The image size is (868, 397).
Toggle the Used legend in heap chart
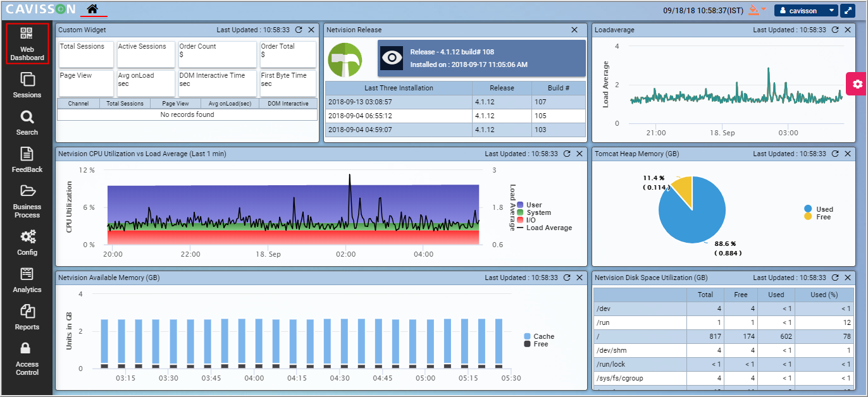click(819, 209)
